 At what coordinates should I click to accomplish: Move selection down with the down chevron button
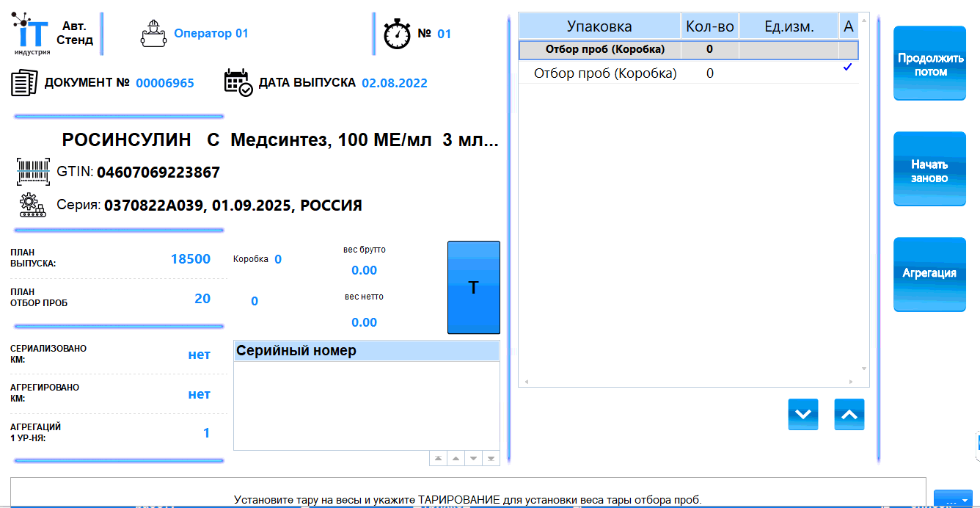(x=802, y=415)
